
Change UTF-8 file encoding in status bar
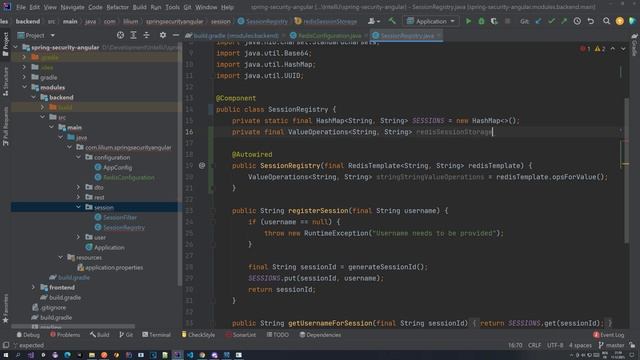coord(555,345)
